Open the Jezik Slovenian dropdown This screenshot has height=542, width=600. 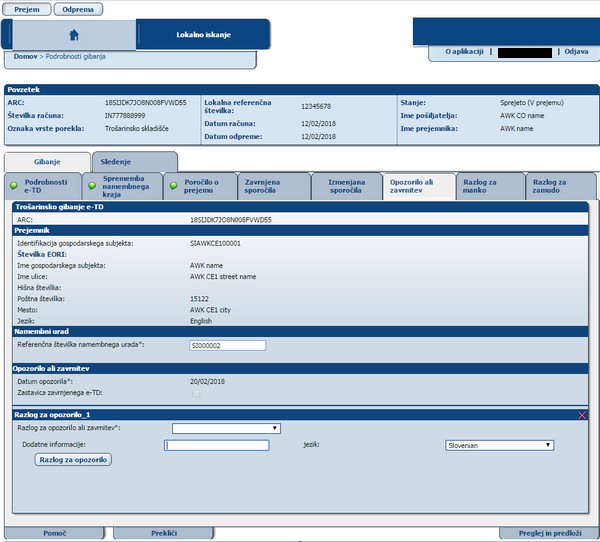(499, 445)
